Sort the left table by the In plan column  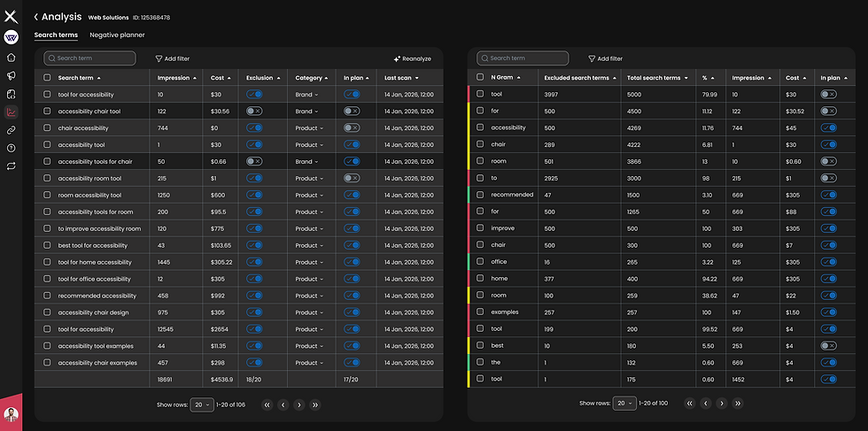[x=356, y=78]
